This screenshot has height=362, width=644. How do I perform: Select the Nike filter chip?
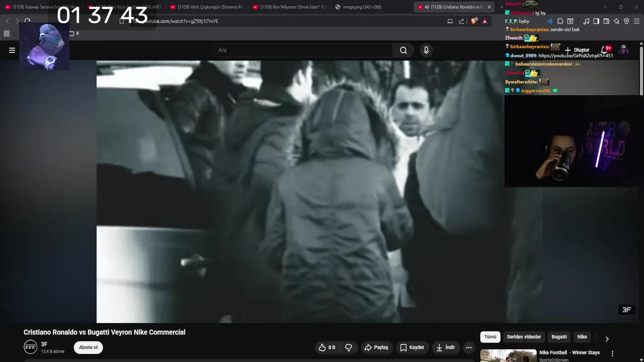click(582, 337)
